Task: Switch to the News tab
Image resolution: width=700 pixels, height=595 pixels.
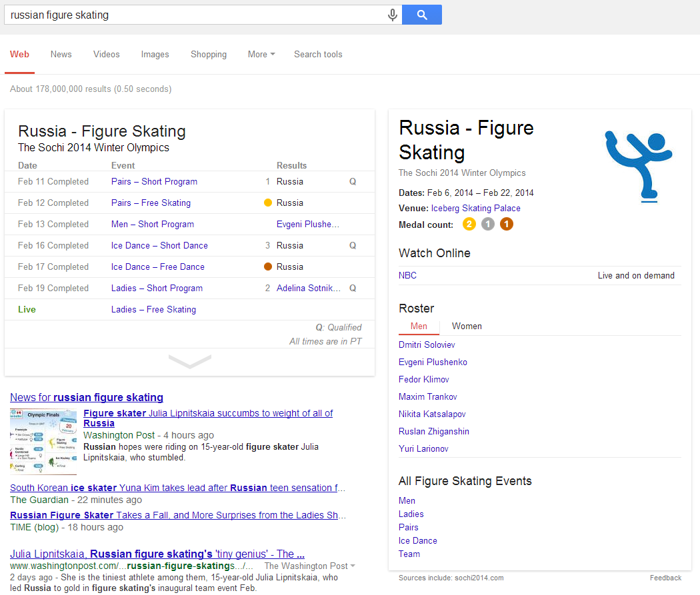Action: pos(61,55)
